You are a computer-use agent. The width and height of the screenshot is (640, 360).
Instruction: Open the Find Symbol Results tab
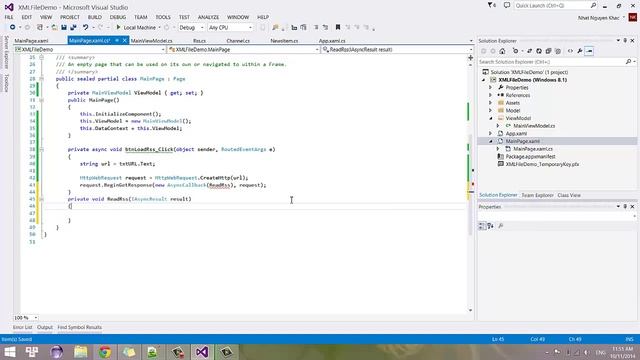(80, 327)
